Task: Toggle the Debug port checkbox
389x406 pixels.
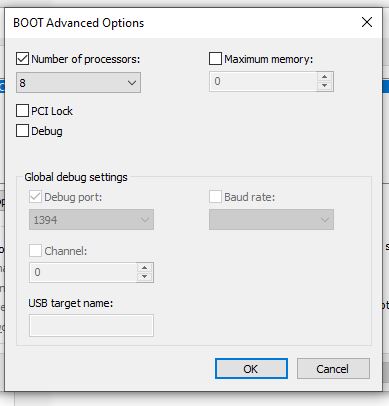Action: tap(35, 197)
